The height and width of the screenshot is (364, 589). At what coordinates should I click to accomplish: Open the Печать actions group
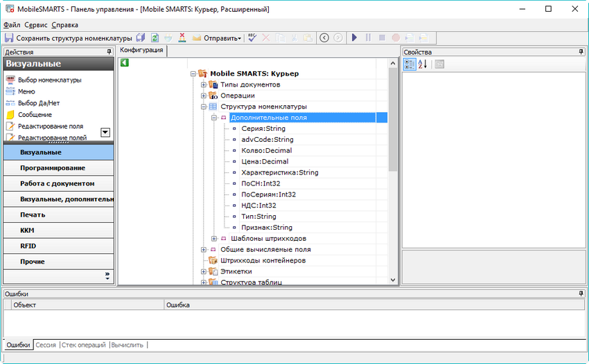59,215
